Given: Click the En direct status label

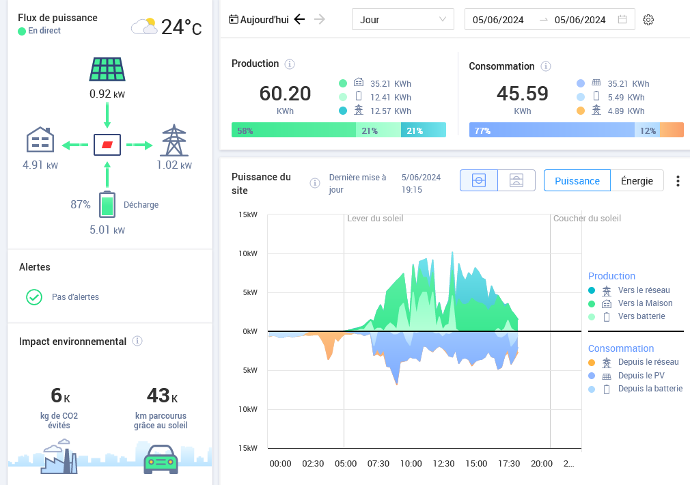Looking at the screenshot, I should 44,31.
